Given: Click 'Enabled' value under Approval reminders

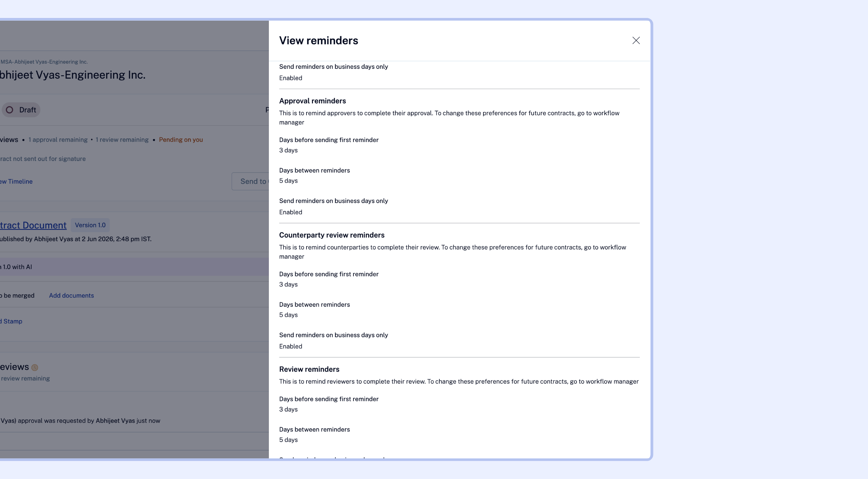Looking at the screenshot, I should [x=291, y=212].
